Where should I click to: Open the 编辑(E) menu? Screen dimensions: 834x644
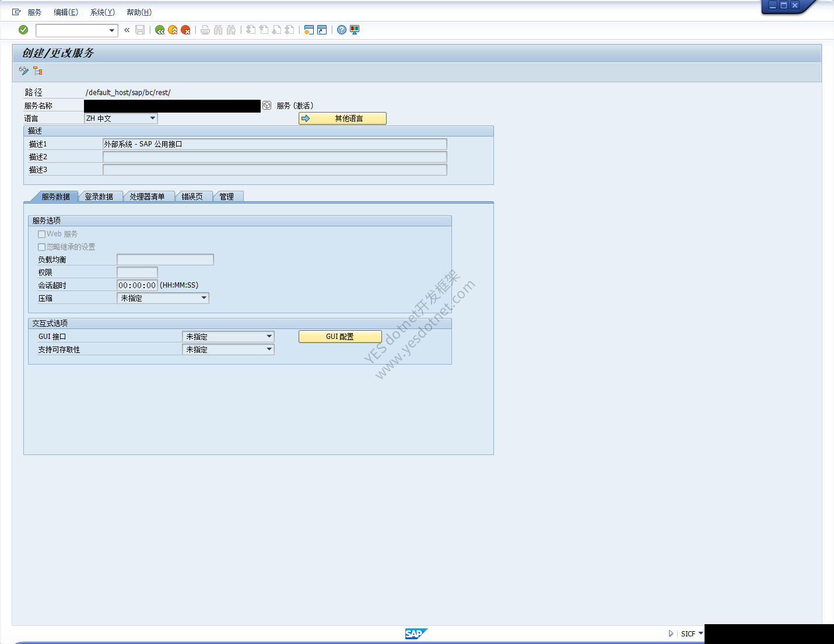click(66, 12)
